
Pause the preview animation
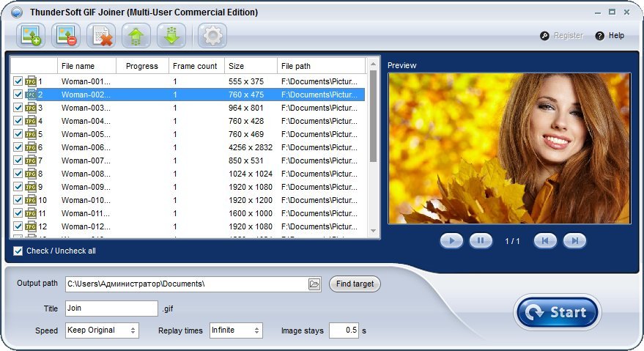tap(481, 241)
